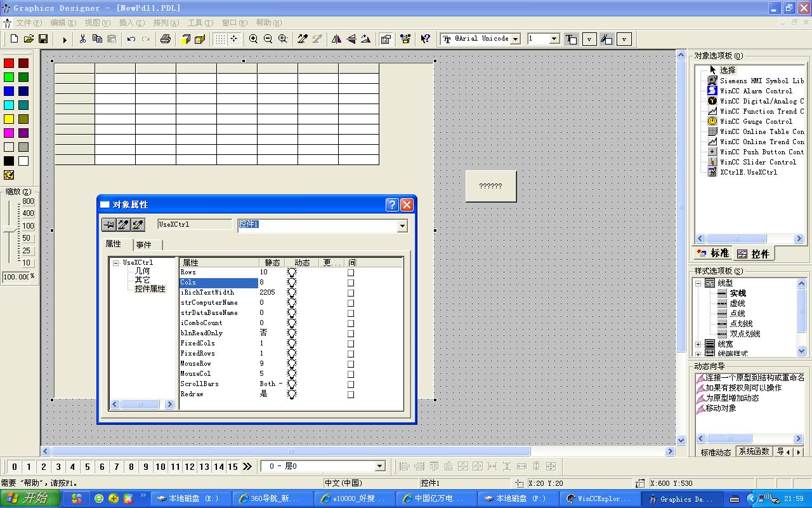Click the context help question-arrow icon

[x=425, y=39]
